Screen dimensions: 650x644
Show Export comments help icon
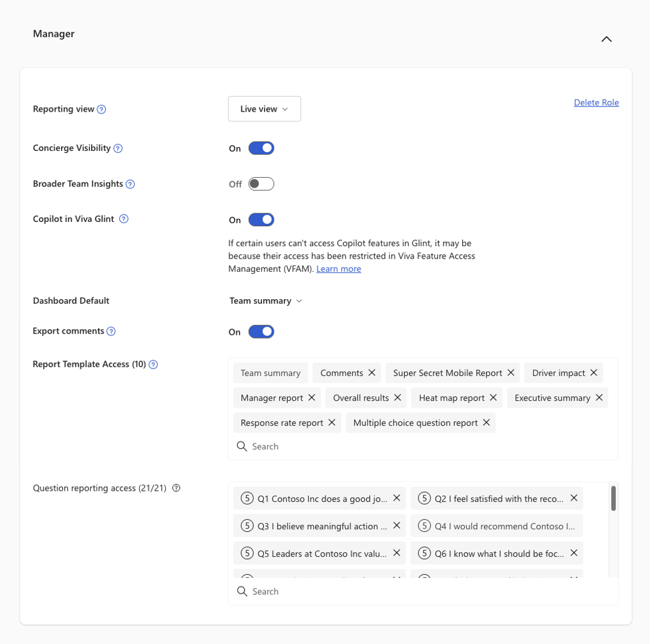111,331
